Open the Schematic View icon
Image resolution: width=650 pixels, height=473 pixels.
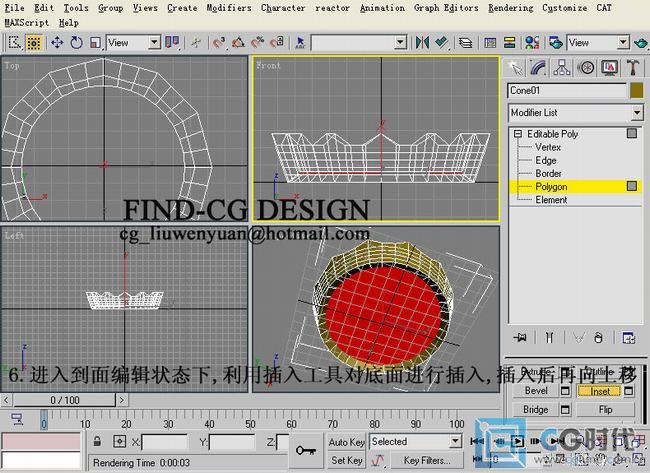pos(509,42)
